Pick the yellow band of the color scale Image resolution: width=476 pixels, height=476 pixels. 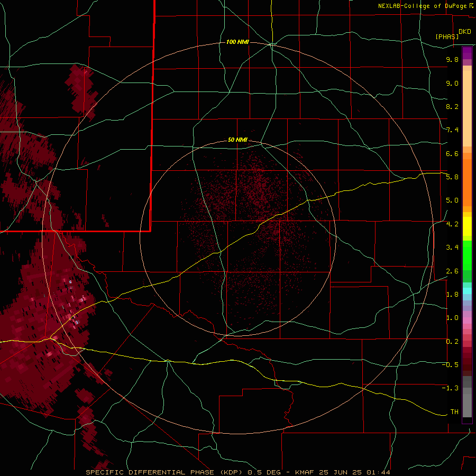(467, 226)
